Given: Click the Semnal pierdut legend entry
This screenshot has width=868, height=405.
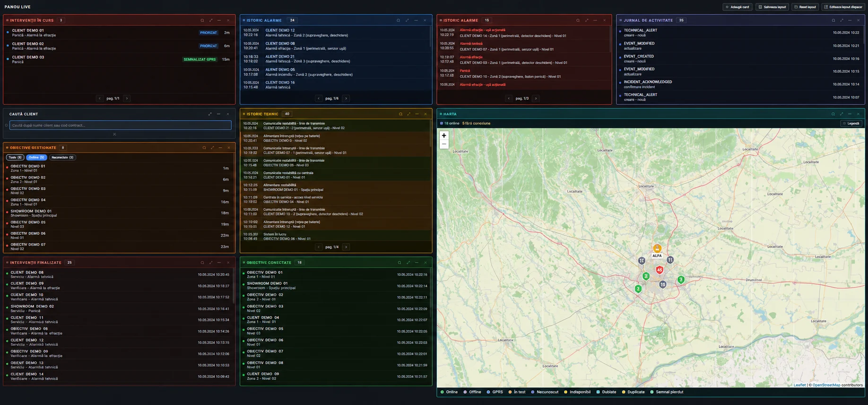Looking at the screenshot, I should (667, 392).
